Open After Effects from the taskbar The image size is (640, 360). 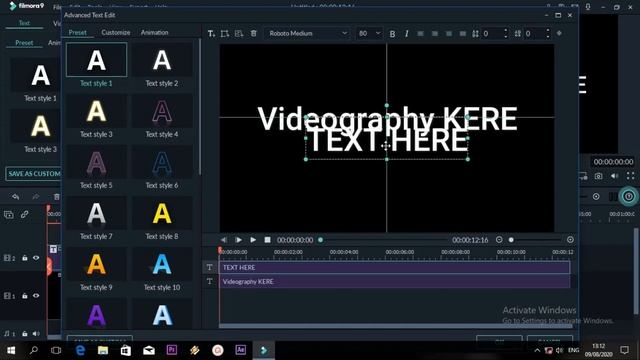(x=240, y=350)
